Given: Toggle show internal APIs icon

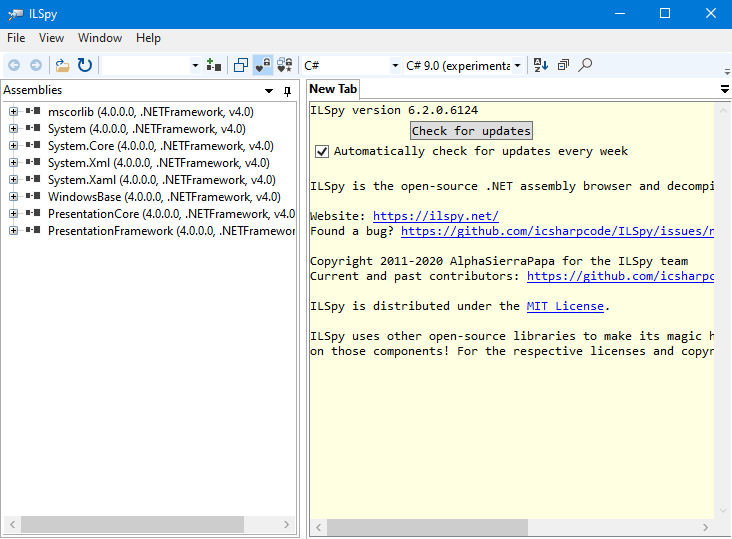Looking at the screenshot, I should pos(263,65).
